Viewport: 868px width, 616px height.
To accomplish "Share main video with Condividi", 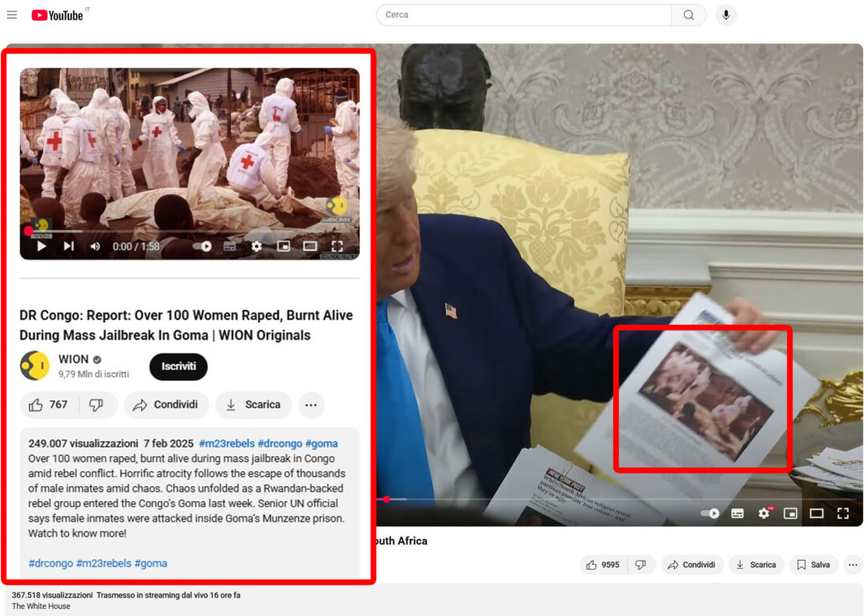I will tap(692, 565).
